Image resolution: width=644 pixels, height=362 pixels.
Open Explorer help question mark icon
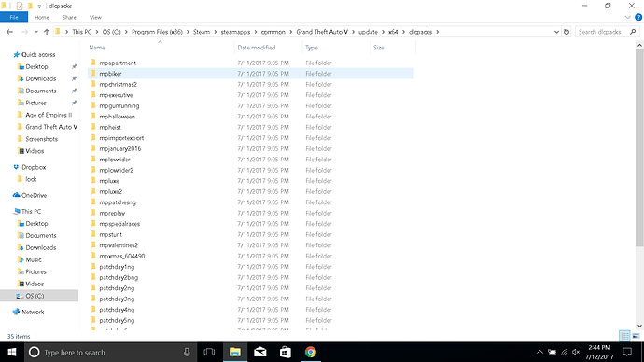click(638, 17)
